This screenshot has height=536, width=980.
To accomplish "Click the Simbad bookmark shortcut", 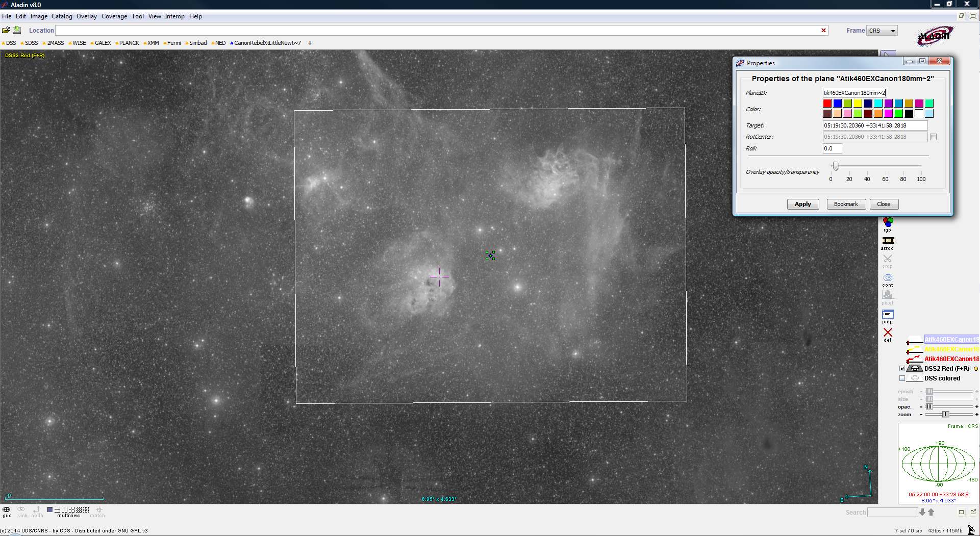I will (x=197, y=43).
